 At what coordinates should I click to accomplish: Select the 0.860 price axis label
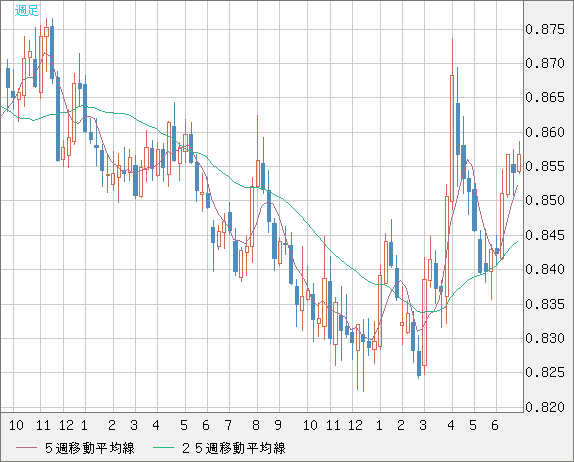pyautogui.click(x=545, y=132)
